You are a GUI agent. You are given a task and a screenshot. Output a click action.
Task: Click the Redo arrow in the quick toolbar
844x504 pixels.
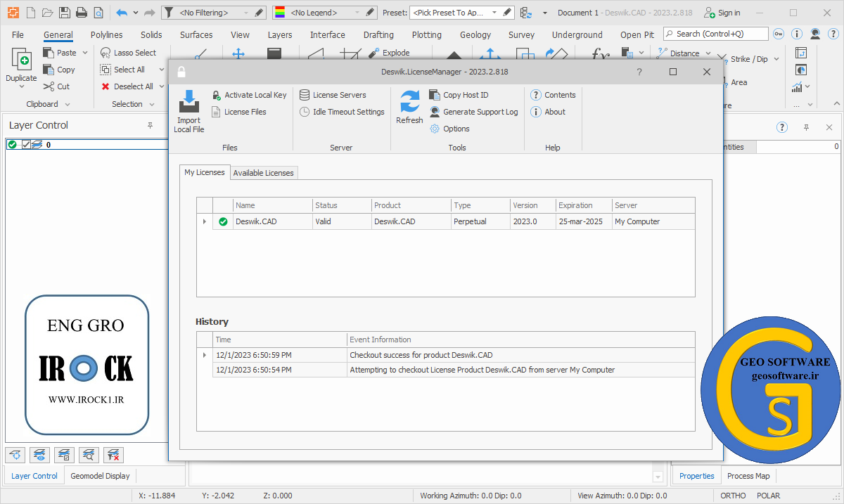pos(149,13)
